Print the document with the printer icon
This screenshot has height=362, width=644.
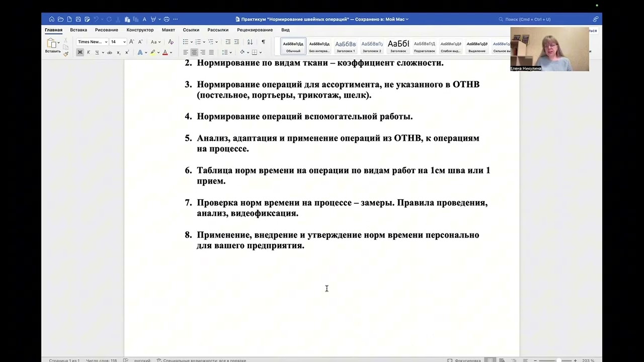[167, 19]
